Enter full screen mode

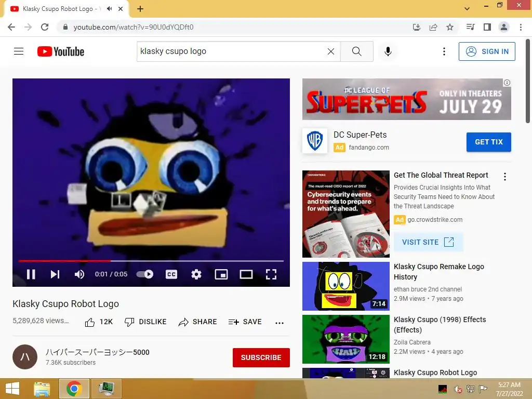(271, 274)
